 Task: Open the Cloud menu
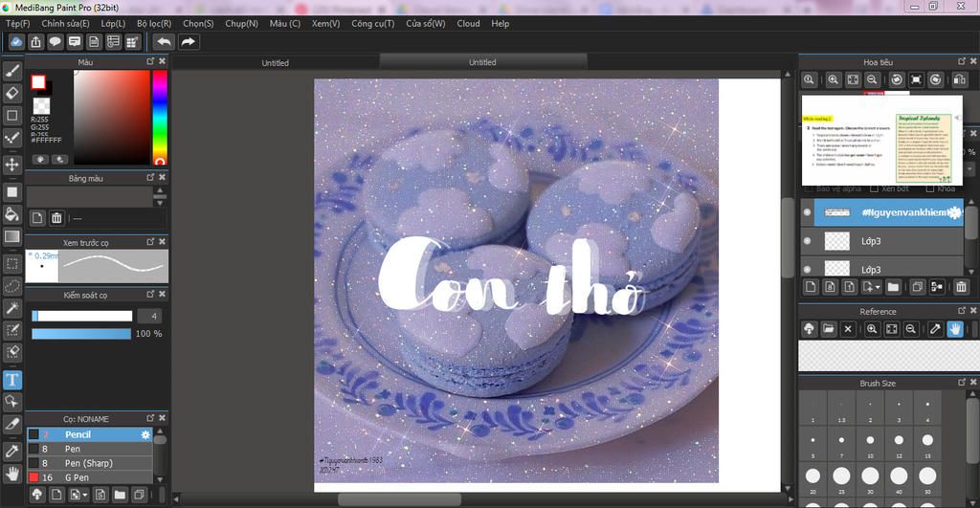[468, 23]
